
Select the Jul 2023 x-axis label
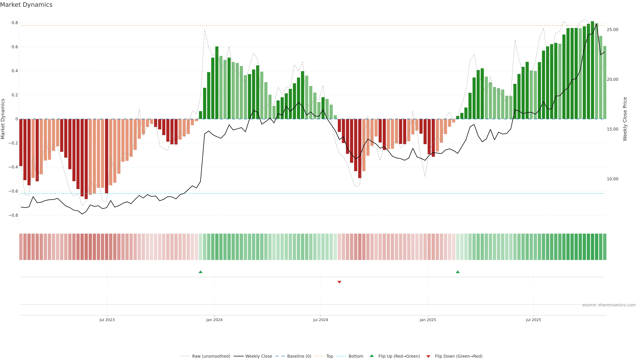[x=107, y=320]
